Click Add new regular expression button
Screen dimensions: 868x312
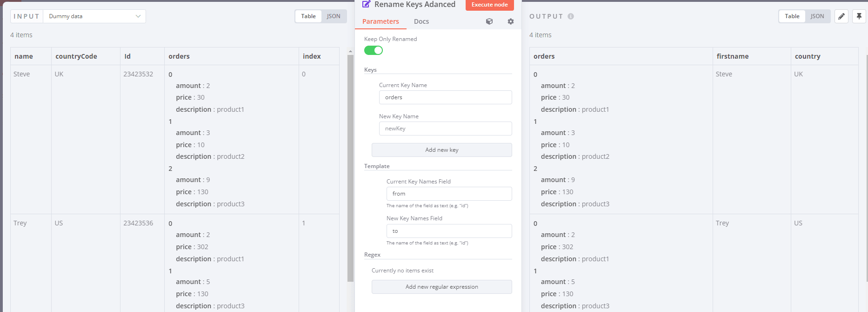[442, 287]
